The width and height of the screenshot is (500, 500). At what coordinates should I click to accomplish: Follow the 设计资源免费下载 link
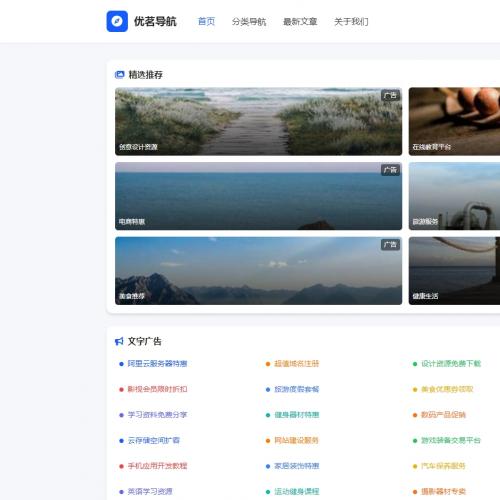(451, 364)
